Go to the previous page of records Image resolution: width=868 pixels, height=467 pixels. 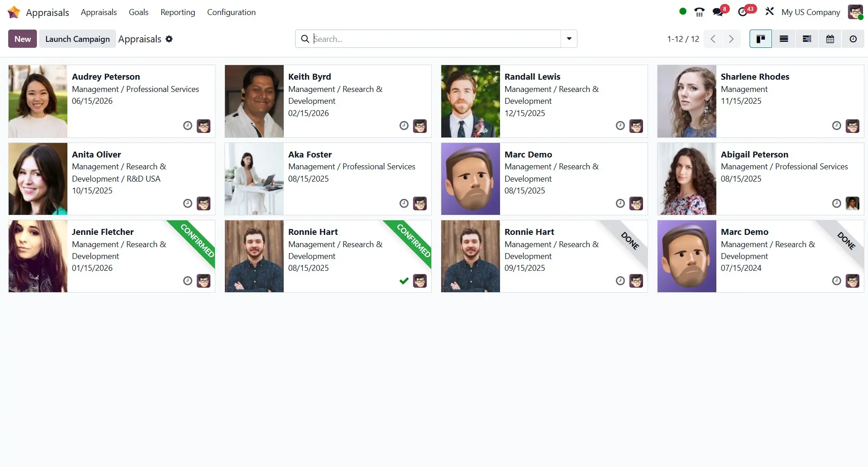pos(713,39)
